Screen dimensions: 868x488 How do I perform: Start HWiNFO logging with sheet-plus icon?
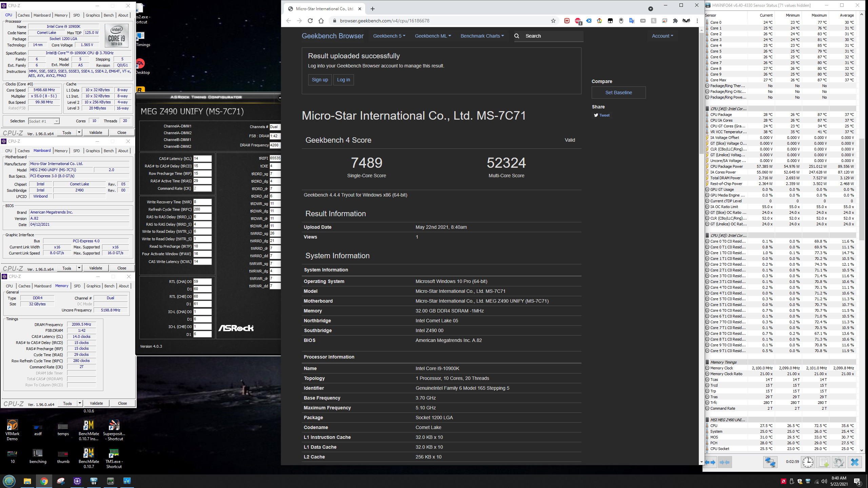[x=824, y=462]
